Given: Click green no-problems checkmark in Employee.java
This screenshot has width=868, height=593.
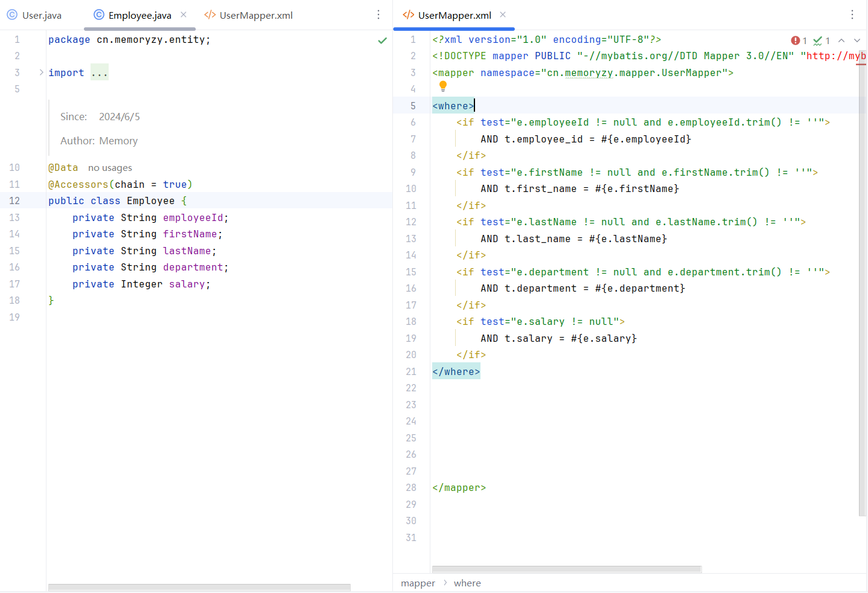Looking at the screenshot, I should 382,40.
